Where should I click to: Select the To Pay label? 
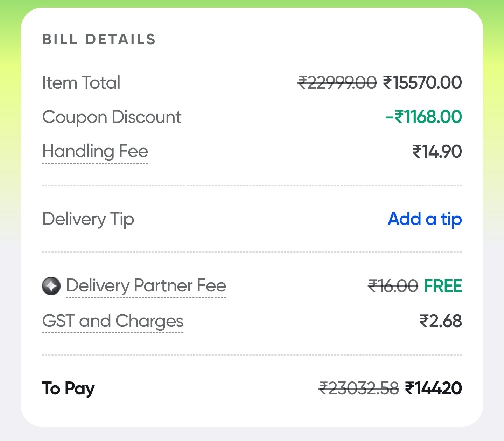tap(69, 388)
